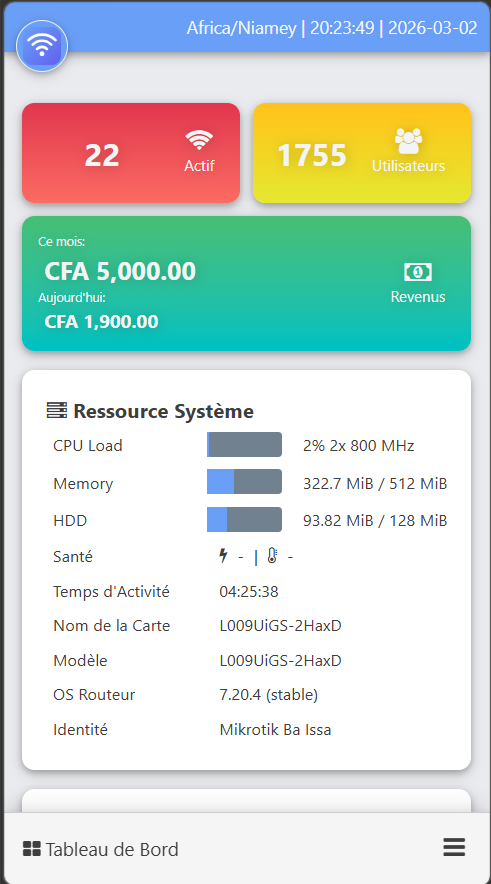Click the CFA 5,000.00 monthly amount

(x=120, y=272)
